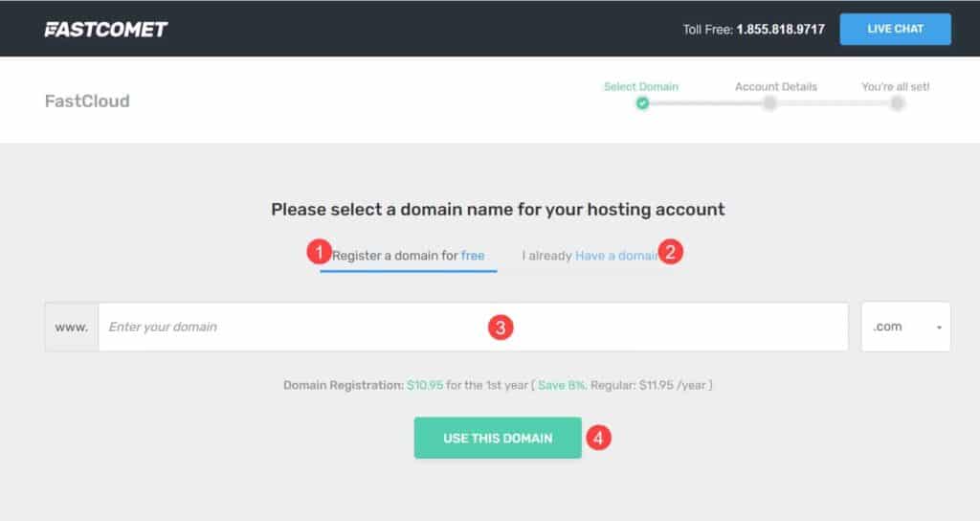
Task: Select the 'Register a domain for free' tab
Action: coord(408,256)
